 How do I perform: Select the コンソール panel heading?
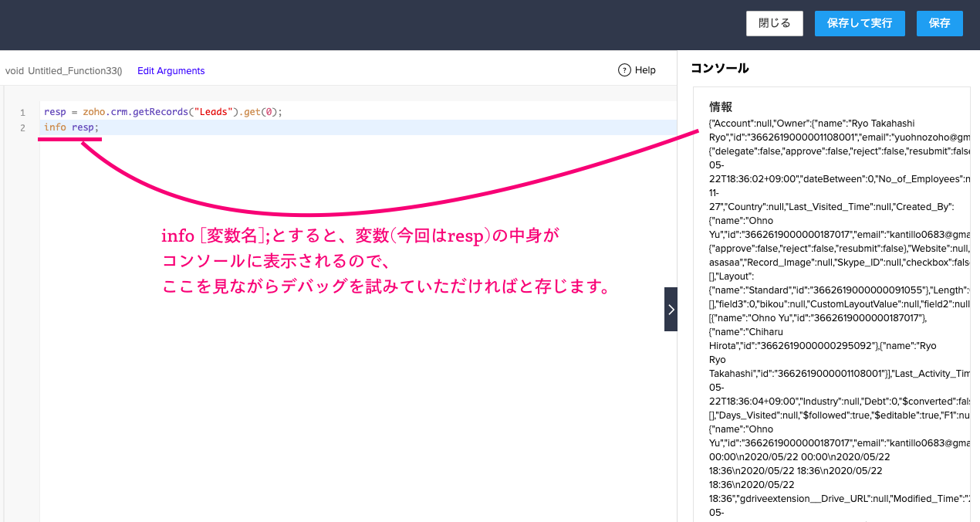[719, 68]
